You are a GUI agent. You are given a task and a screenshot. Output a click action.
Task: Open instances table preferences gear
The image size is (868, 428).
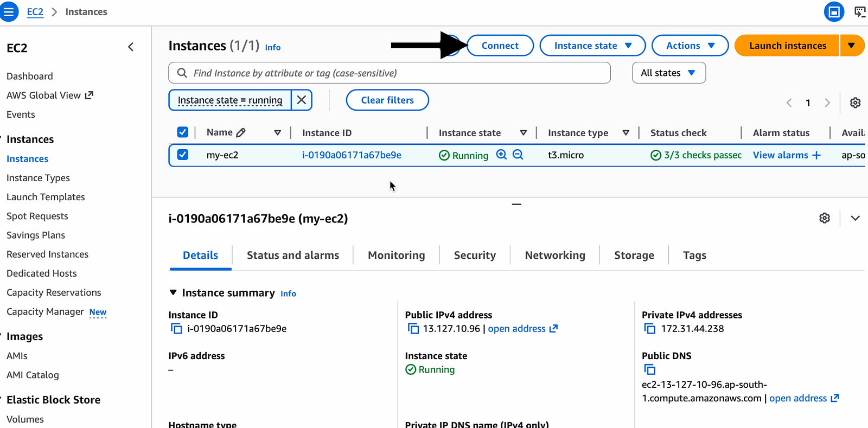coord(856,103)
